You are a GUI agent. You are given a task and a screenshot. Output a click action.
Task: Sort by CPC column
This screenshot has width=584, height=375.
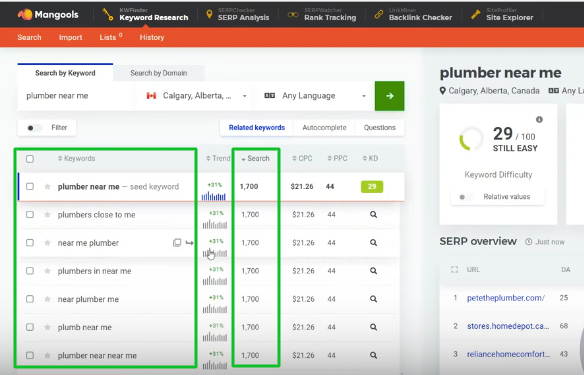[302, 158]
